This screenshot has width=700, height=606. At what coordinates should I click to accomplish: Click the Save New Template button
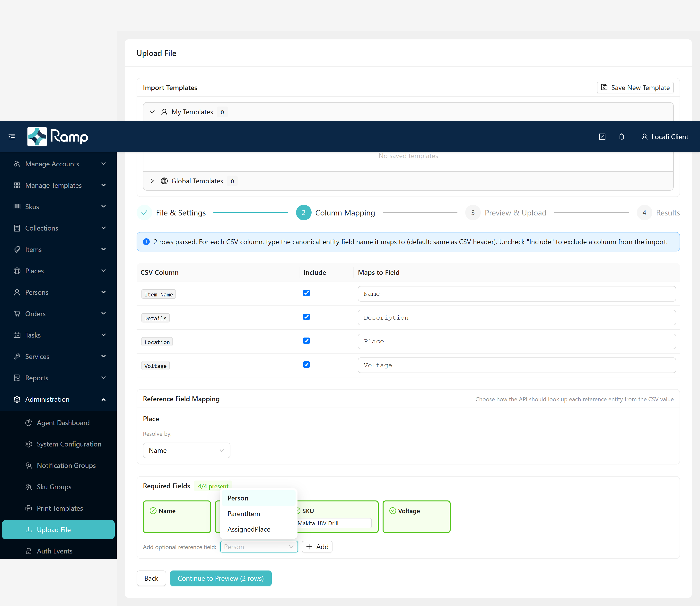(635, 88)
